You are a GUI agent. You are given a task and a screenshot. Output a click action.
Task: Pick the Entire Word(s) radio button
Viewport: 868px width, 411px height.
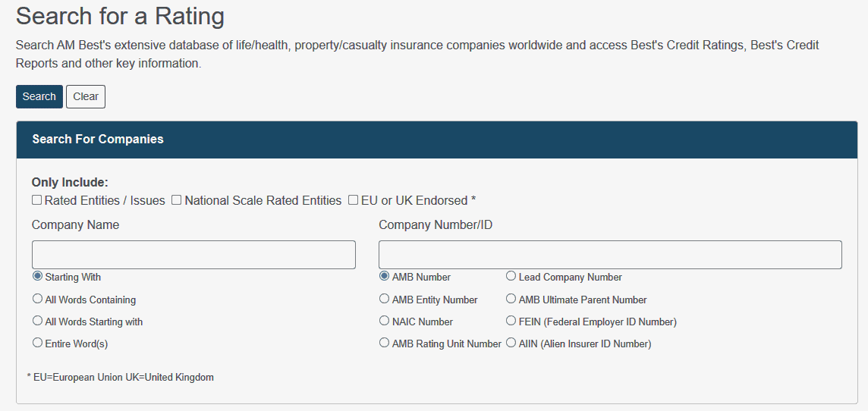[x=37, y=344]
